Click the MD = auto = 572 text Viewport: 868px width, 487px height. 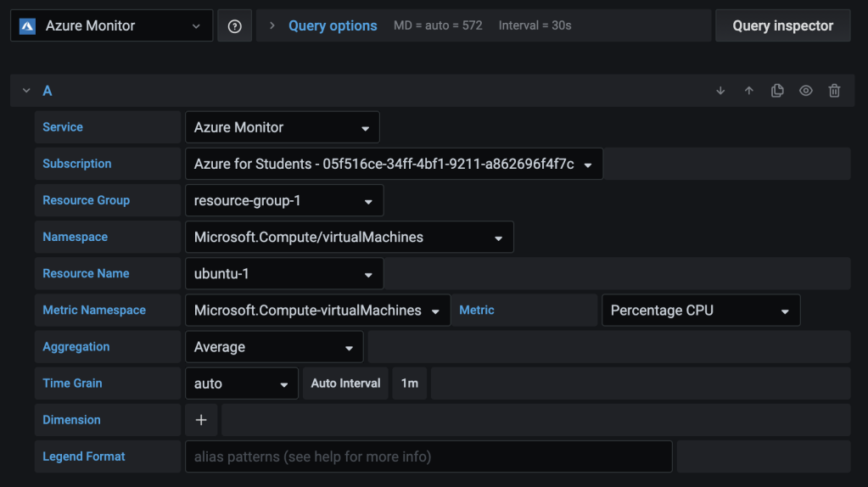(438, 25)
